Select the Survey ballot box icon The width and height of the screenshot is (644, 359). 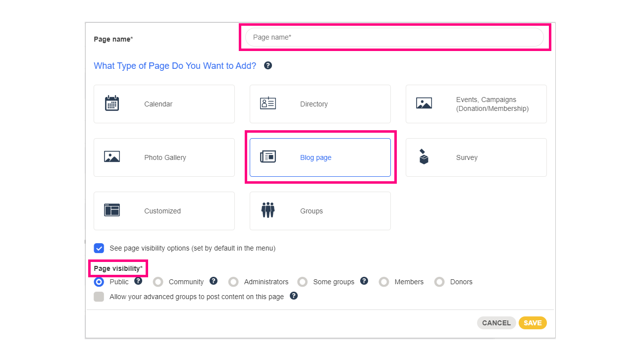click(x=424, y=157)
